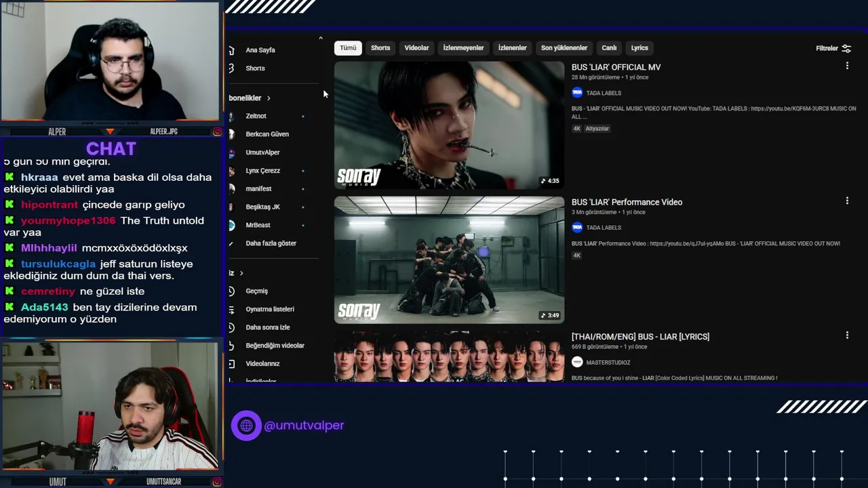Open the Shorts icon in sidebar
The width and height of the screenshot is (868, 488).
click(231, 68)
